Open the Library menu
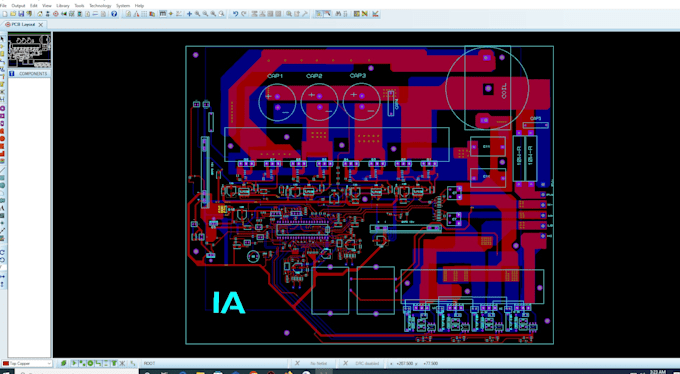The width and height of the screenshot is (680, 374). click(x=63, y=6)
